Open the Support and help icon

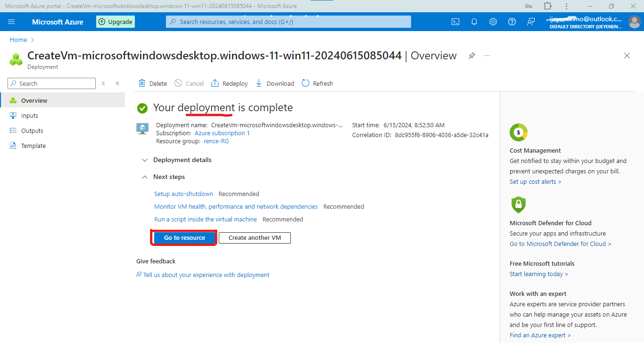click(x=512, y=22)
